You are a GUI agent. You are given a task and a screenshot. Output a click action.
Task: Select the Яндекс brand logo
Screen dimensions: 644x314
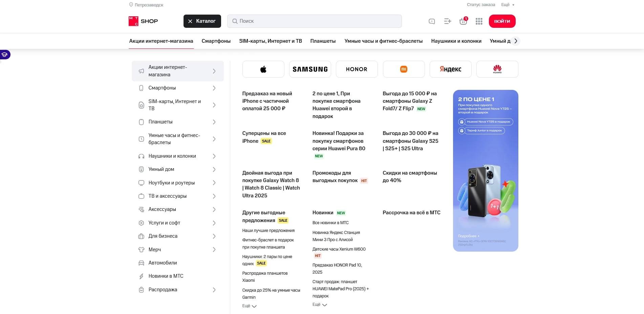(450, 69)
